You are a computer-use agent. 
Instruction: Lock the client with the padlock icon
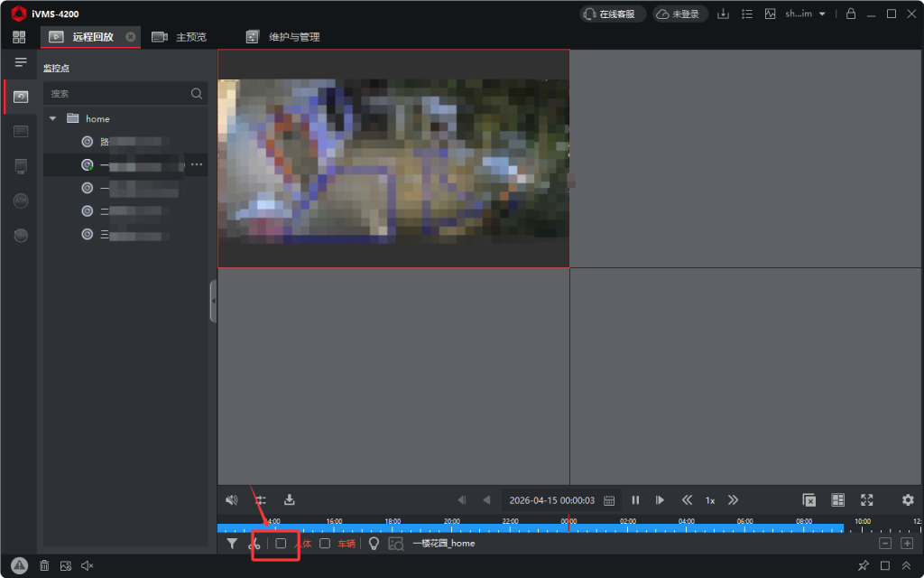tap(850, 14)
